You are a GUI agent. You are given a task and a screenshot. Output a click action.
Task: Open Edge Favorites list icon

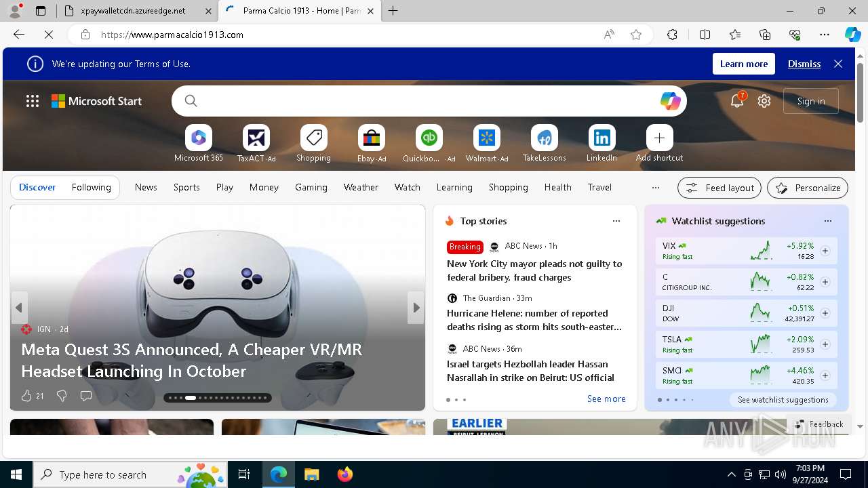tap(735, 35)
